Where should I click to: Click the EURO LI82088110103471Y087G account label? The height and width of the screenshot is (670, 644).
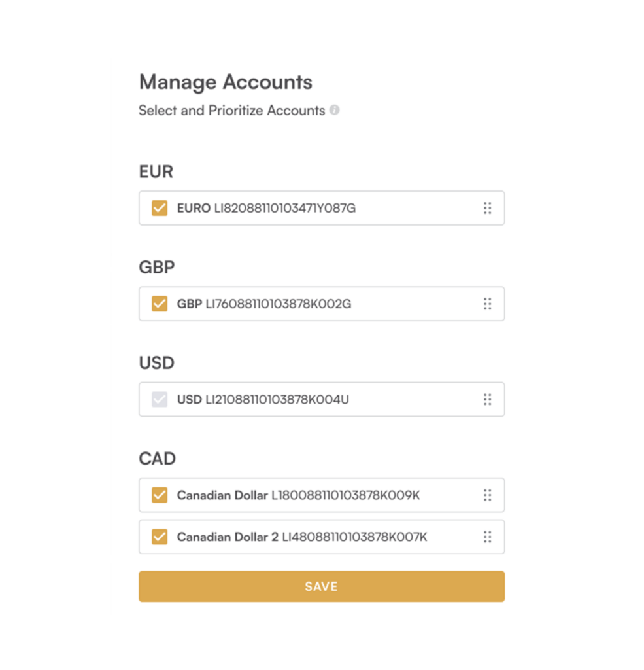(266, 208)
